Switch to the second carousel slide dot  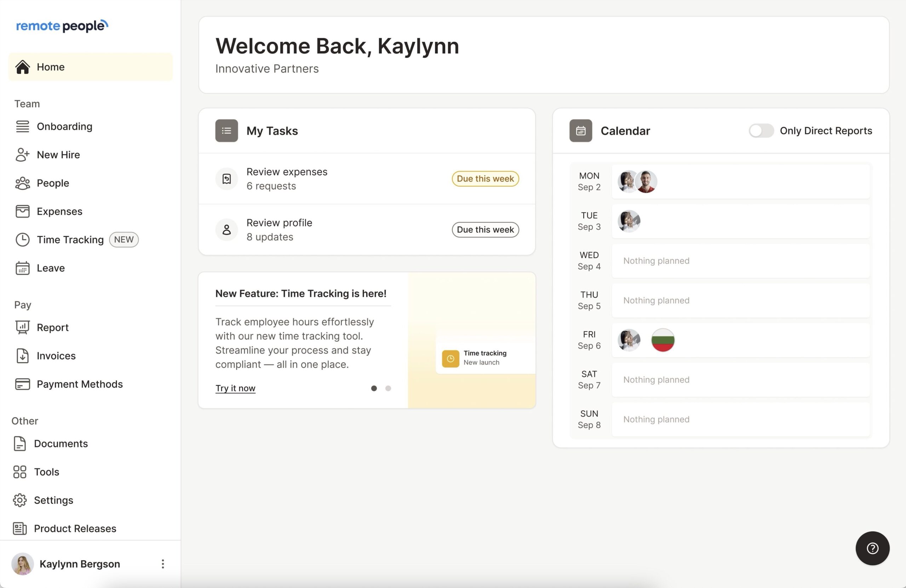pos(388,388)
